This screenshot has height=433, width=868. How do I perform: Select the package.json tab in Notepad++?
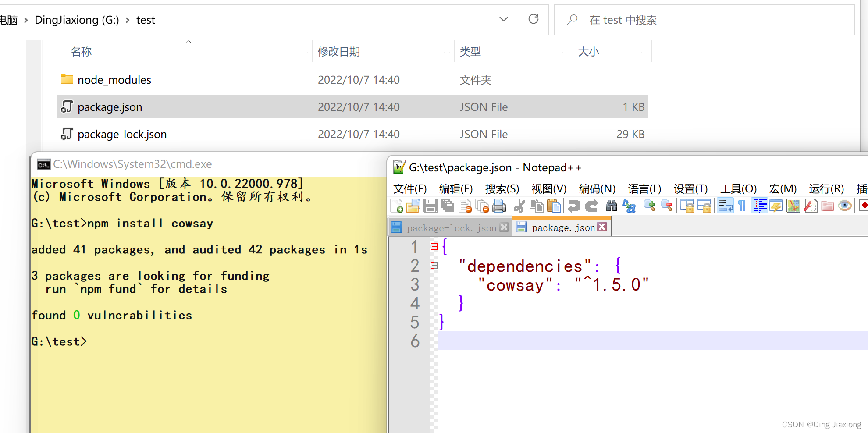point(562,227)
